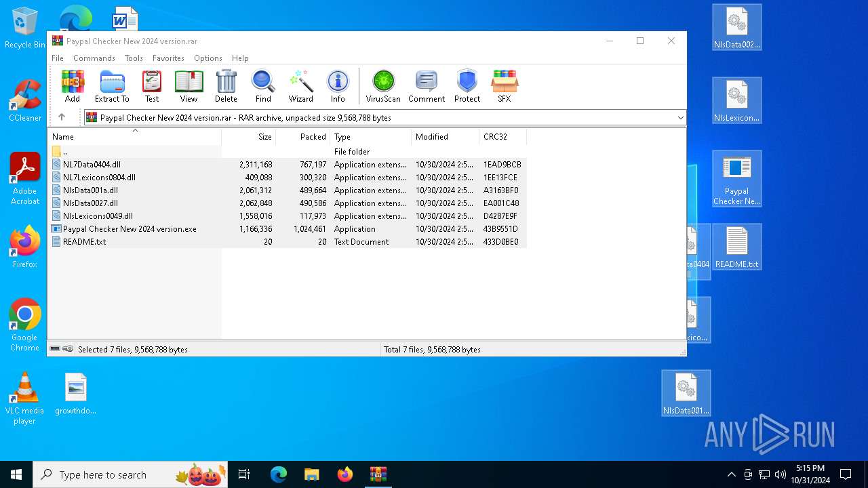
Task: Open Recycle Bin desktop icon
Action: (25, 28)
